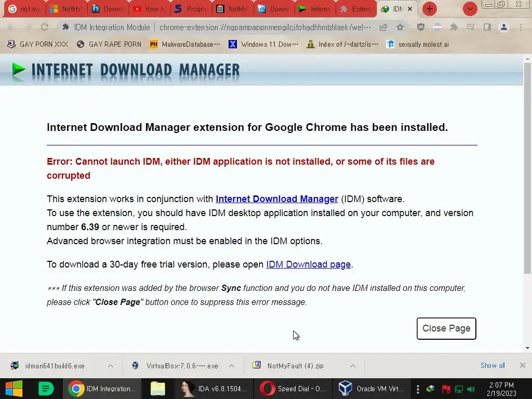Screen dimensions: 532x399
Task: Close the downloads bar
Action: click(x=523, y=365)
